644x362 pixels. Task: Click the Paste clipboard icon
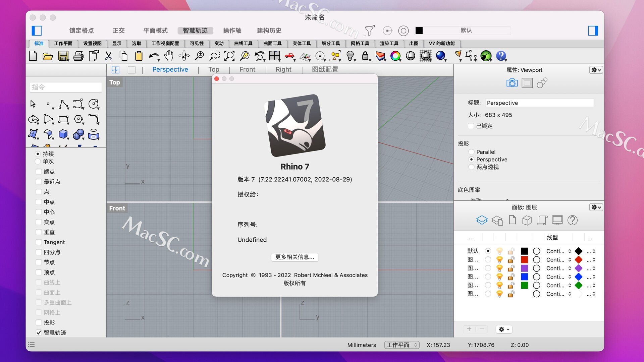click(x=139, y=56)
